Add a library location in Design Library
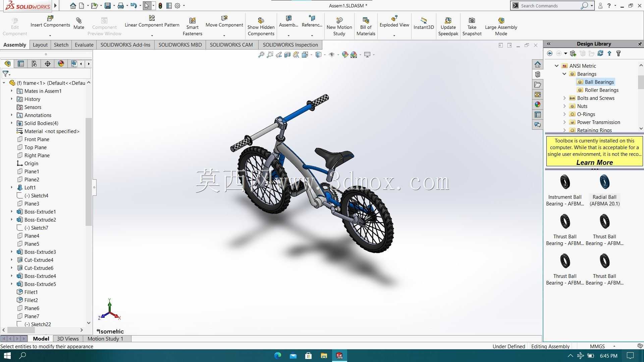 [x=573, y=54]
